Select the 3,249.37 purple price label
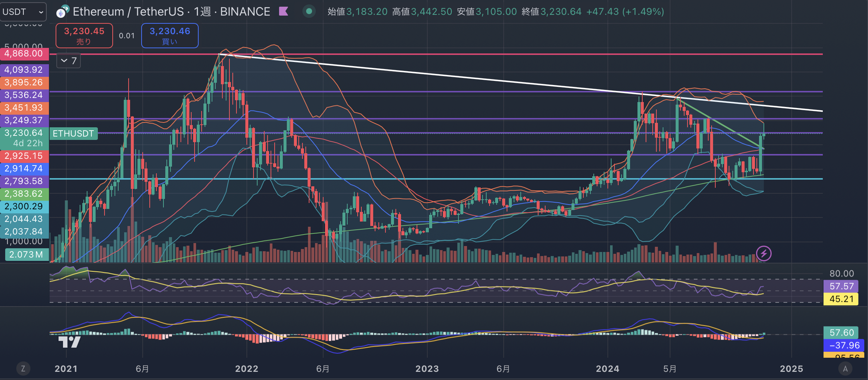This screenshot has width=868, height=380. [x=24, y=120]
